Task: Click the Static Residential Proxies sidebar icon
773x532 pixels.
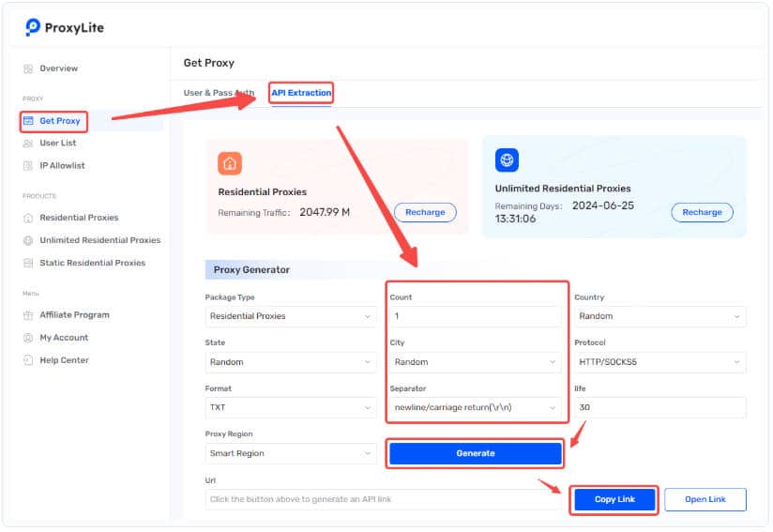Action: (28, 264)
